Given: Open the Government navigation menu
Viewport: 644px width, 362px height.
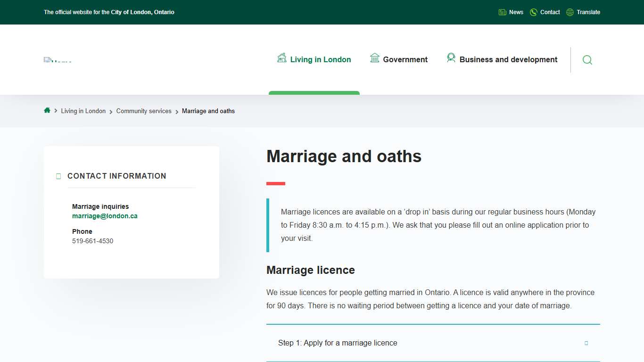Looking at the screenshot, I should pyautogui.click(x=405, y=59).
